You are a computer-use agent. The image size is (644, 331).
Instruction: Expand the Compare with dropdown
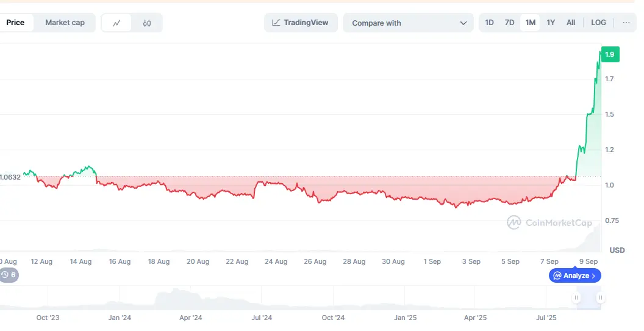pyautogui.click(x=407, y=23)
